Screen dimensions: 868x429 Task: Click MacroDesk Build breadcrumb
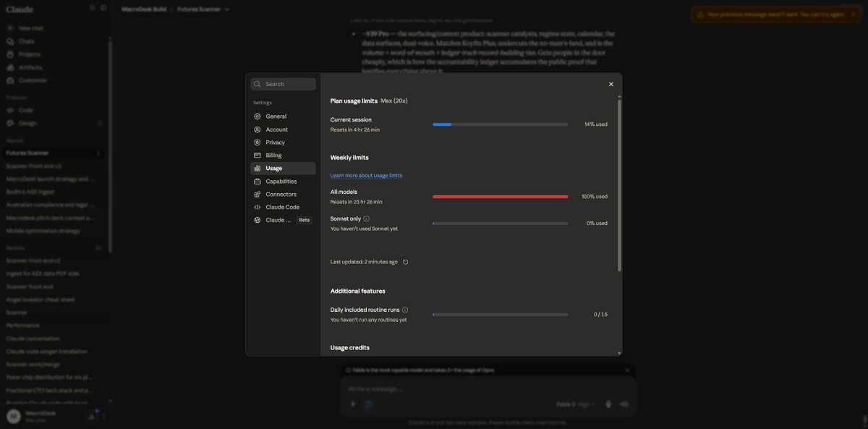144,9
